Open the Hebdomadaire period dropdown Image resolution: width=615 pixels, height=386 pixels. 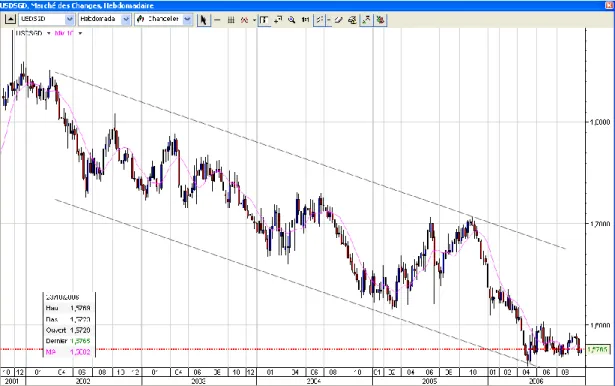[x=126, y=19]
